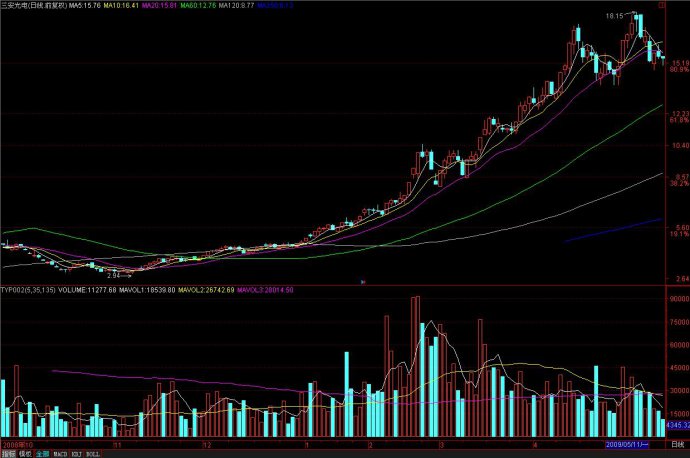Click the 2.94 low price marker
This screenshot has height=458, width=690.
[x=114, y=275]
